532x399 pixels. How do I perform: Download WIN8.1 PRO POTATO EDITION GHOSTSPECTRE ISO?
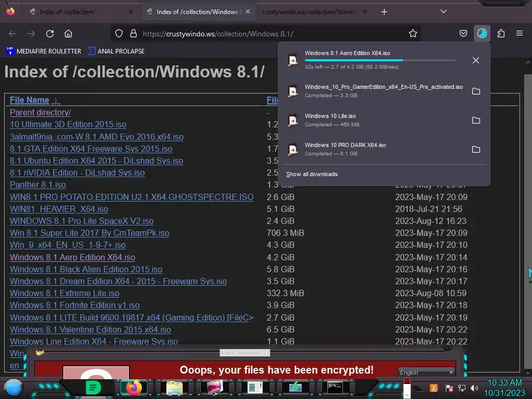click(x=131, y=197)
